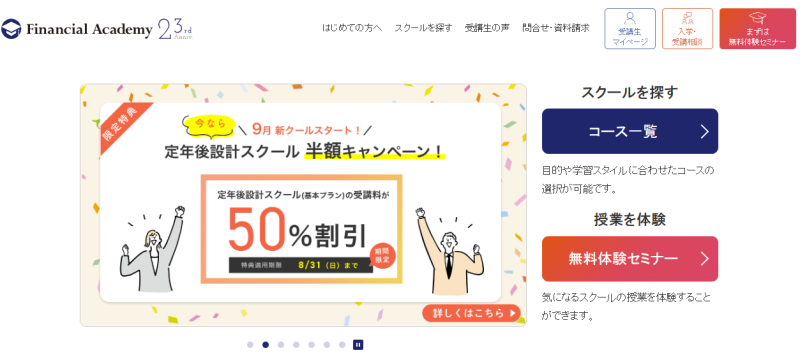Select the third carousel slide dot
The height and width of the screenshot is (362, 800).
pos(281,345)
